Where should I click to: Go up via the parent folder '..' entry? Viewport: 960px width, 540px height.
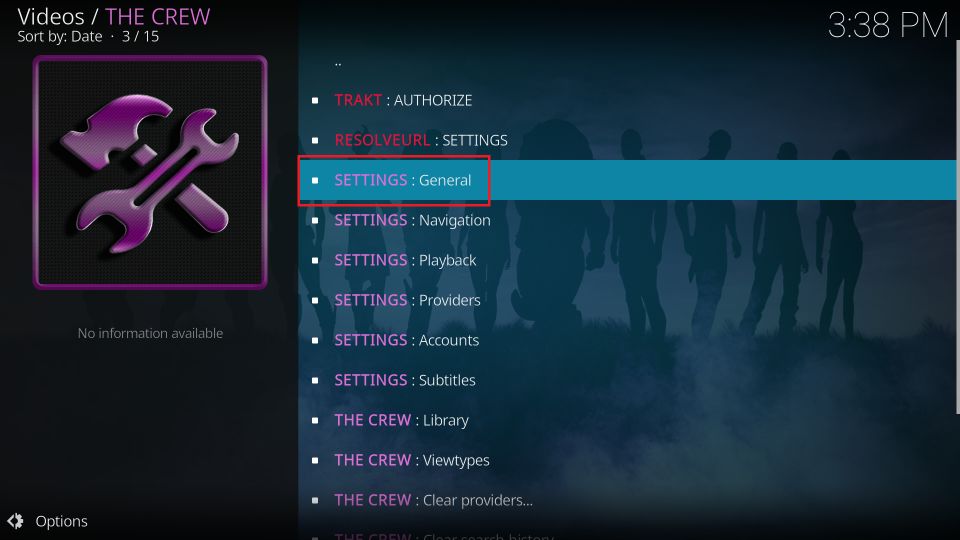click(627, 62)
